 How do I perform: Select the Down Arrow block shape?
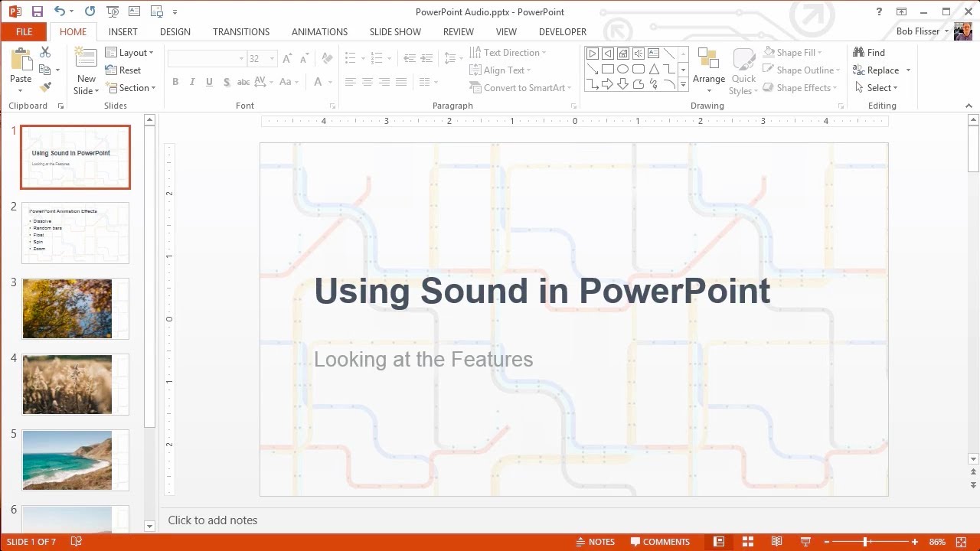click(x=622, y=84)
